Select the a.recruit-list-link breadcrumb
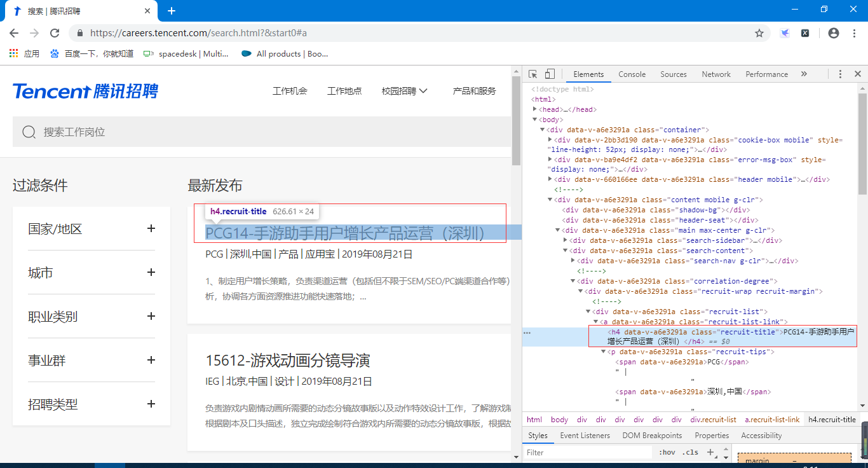This screenshot has height=468, width=868. [x=772, y=420]
